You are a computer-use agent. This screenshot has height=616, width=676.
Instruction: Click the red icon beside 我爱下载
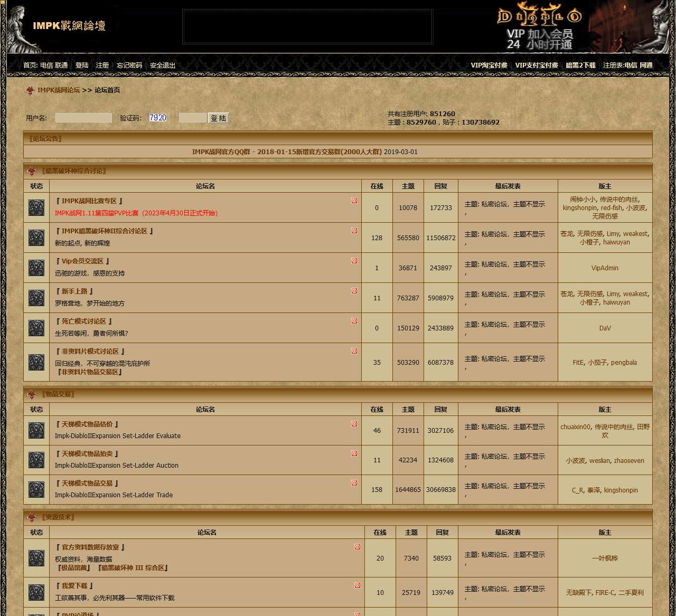tap(358, 585)
